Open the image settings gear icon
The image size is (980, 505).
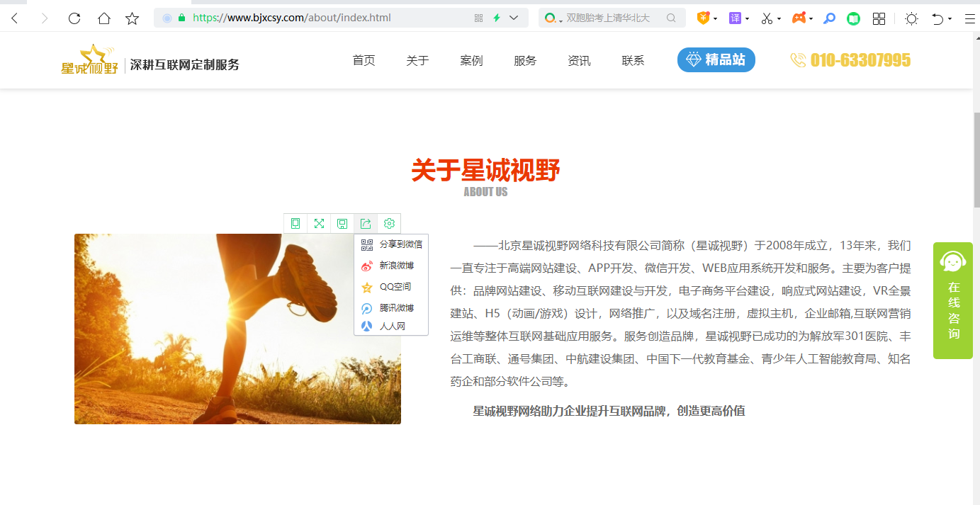pyautogui.click(x=388, y=223)
